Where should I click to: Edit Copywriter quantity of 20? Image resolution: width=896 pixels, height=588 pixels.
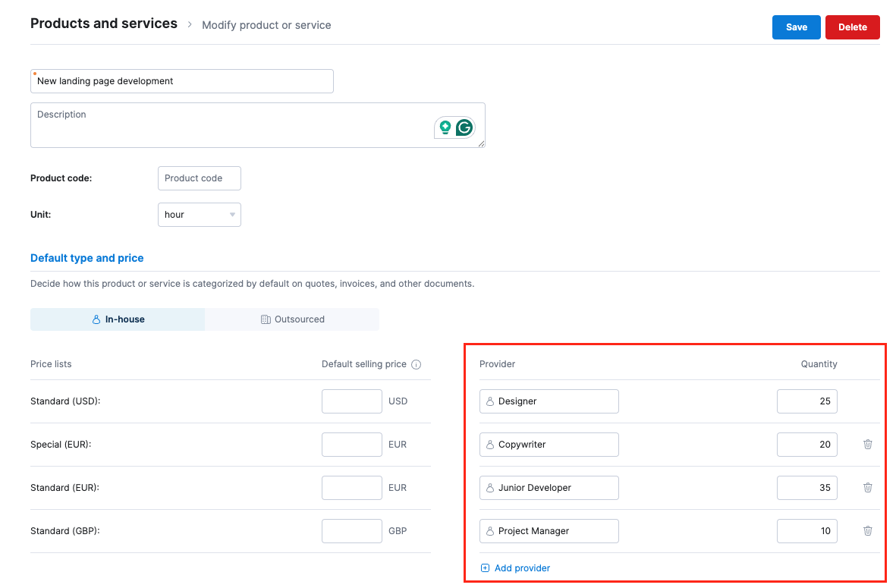pos(807,445)
